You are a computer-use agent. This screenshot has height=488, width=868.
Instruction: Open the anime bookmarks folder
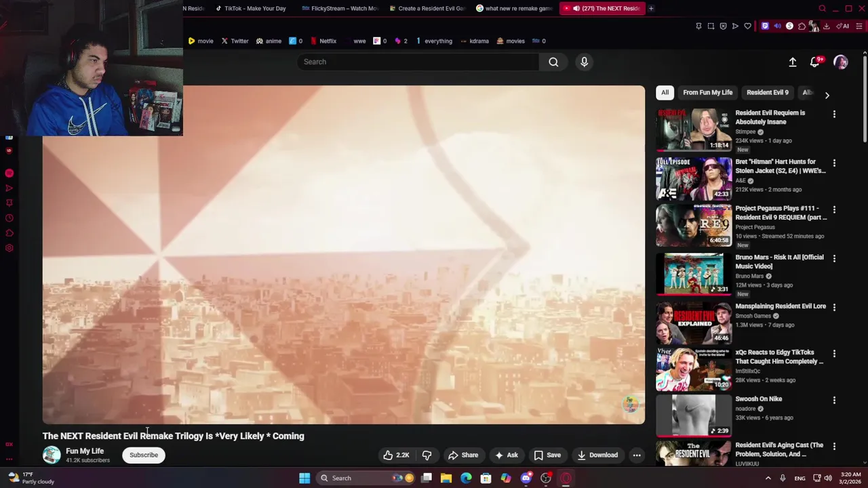pos(269,41)
